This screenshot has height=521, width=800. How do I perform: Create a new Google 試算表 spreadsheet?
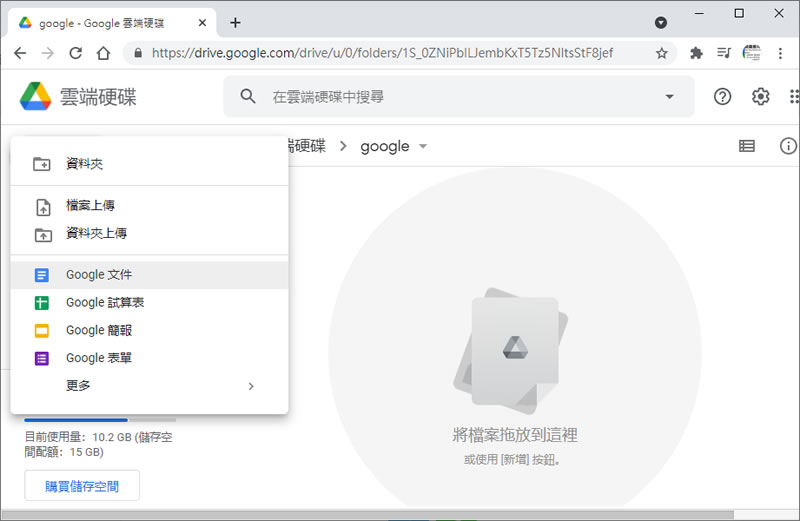click(149, 303)
